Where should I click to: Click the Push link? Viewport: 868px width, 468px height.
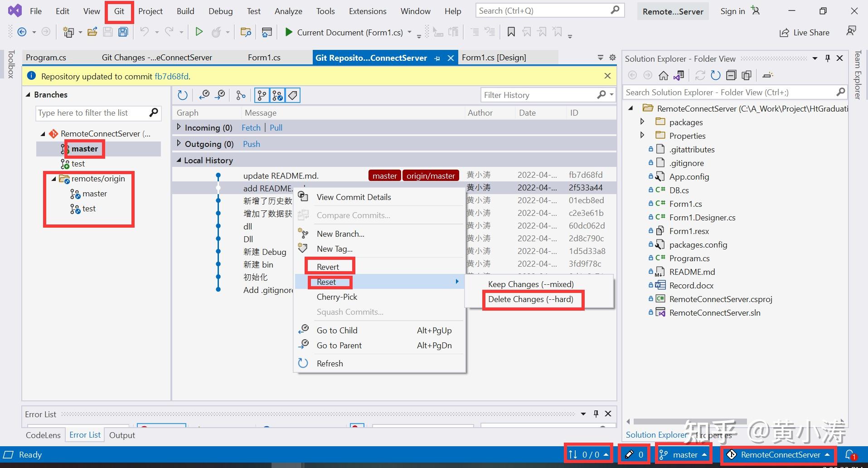(252, 144)
